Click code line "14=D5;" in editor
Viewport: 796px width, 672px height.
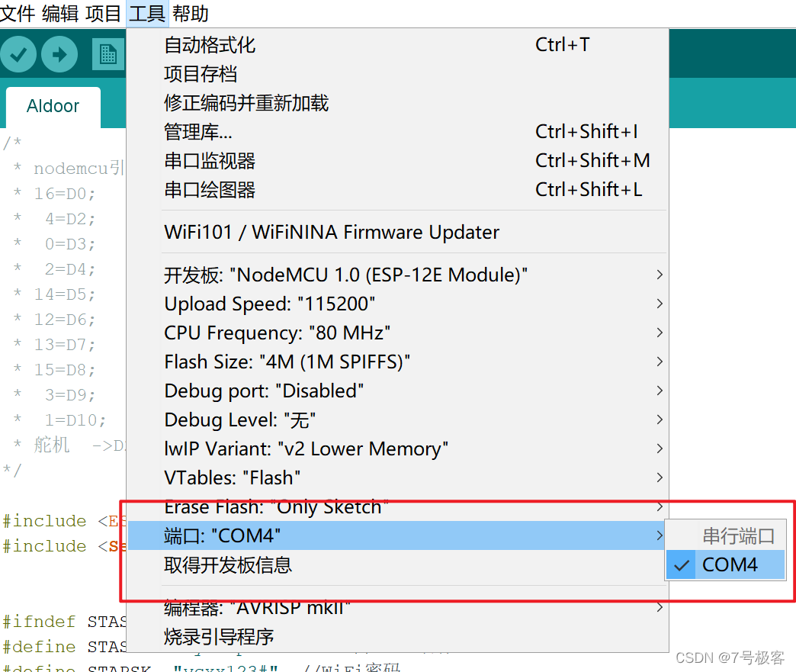(65, 294)
